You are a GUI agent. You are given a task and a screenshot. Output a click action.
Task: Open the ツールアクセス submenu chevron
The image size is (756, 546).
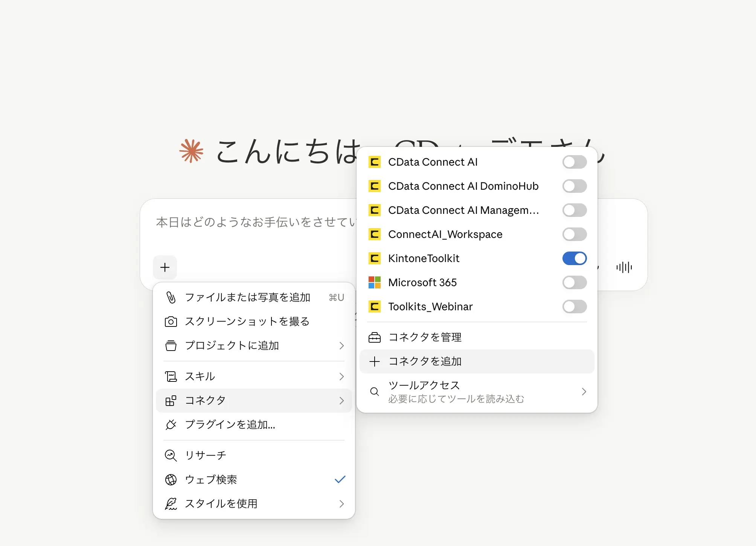pyautogui.click(x=584, y=392)
